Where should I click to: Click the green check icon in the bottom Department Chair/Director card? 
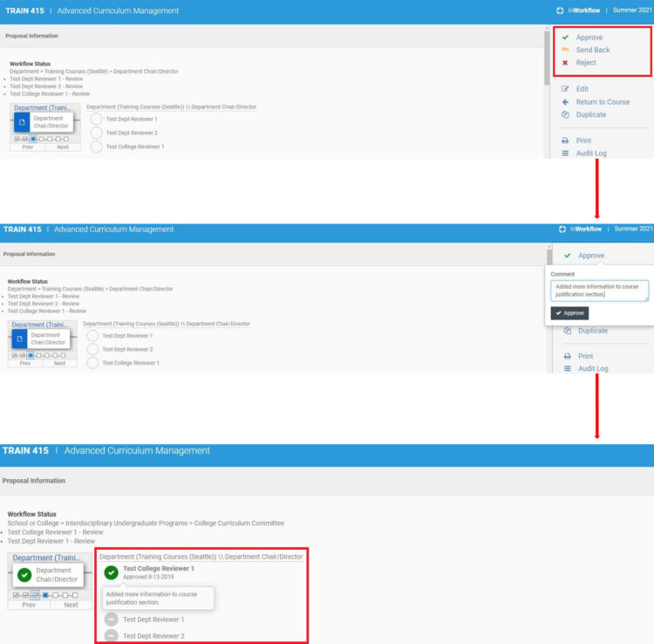coord(24,575)
